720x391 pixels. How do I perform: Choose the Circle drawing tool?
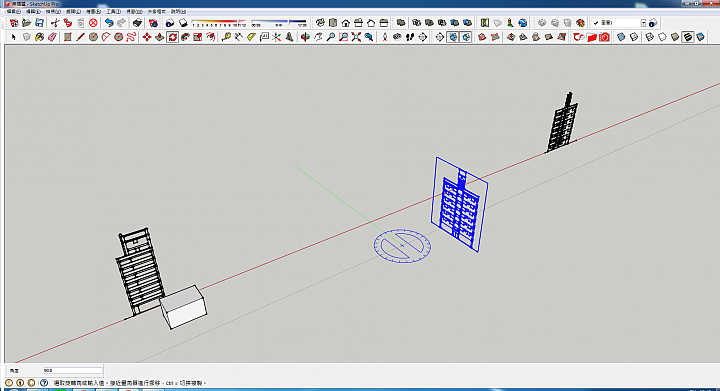[x=93, y=37]
